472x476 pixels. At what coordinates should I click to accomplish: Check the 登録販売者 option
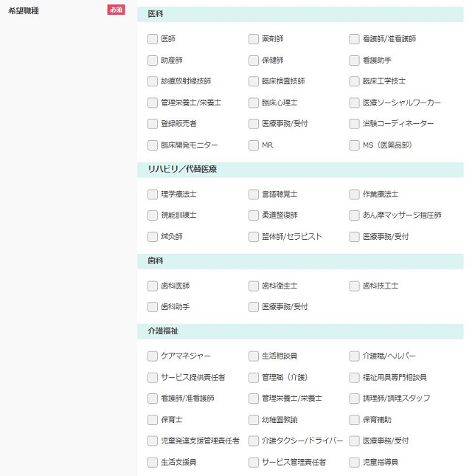(152, 123)
